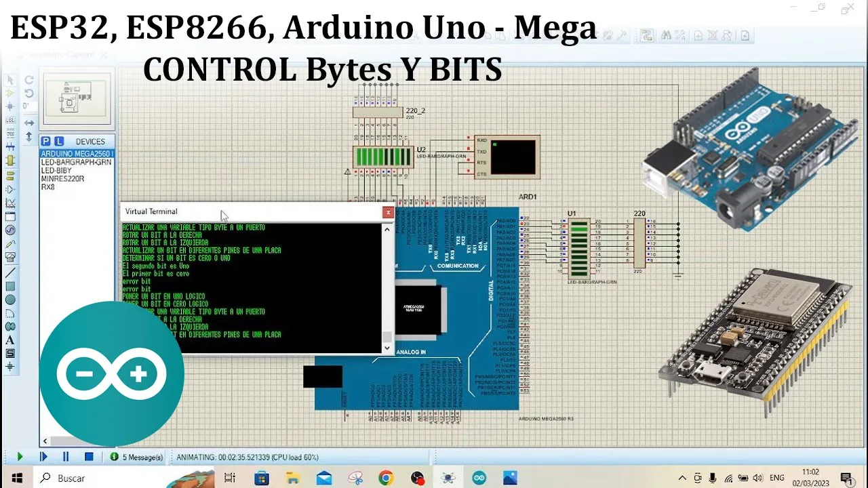Click terminal line 'PONER UN BIT EN UNO LOGICO'
The image size is (868, 488).
click(165, 296)
